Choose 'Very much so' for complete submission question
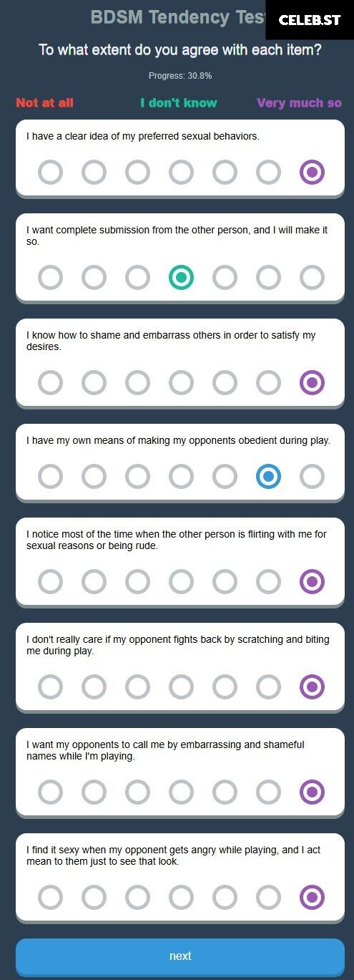The width and height of the screenshot is (354, 980). click(x=312, y=277)
